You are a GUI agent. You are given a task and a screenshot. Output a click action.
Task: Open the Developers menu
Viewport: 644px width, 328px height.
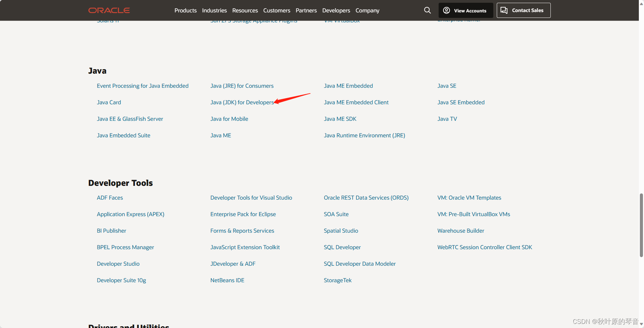(336, 10)
